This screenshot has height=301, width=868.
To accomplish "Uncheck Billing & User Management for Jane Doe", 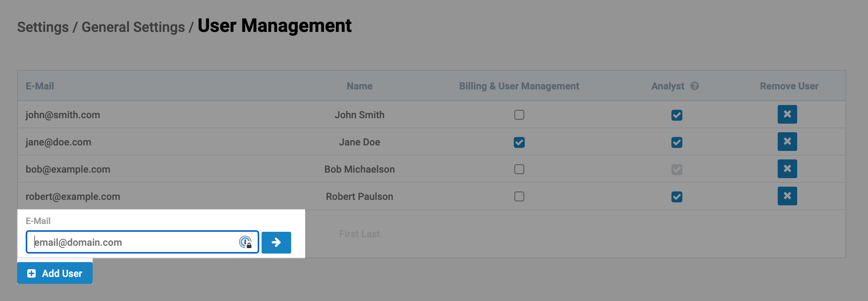I will pos(519,142).
